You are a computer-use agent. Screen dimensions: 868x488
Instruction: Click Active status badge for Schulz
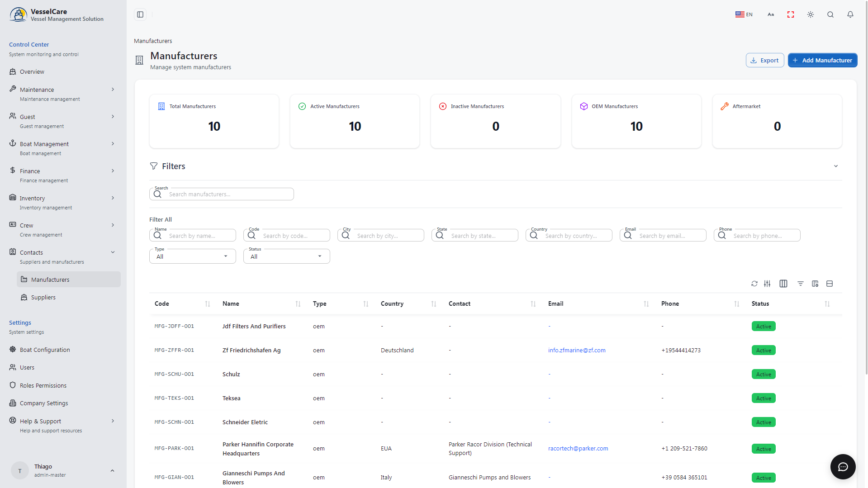click(764, 374)
